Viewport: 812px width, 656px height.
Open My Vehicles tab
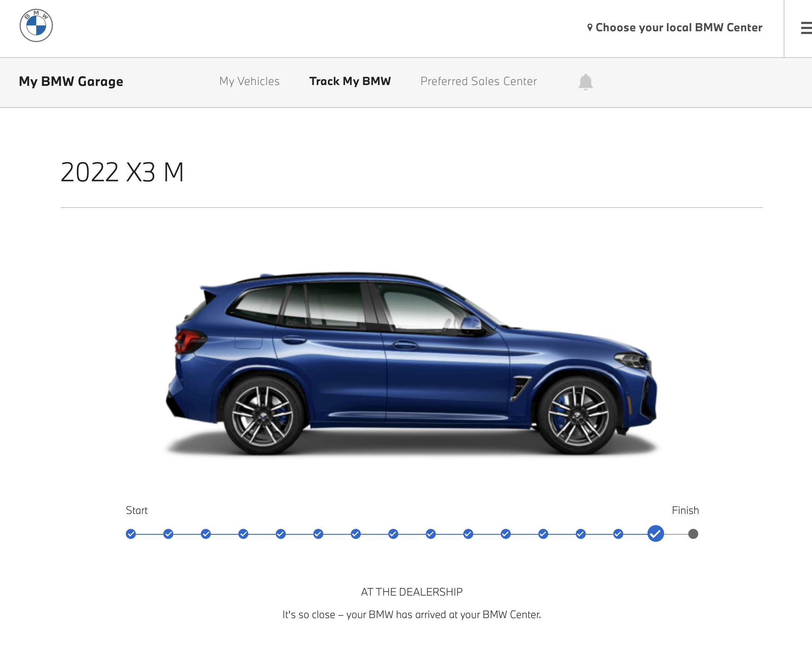click(250, 81)
